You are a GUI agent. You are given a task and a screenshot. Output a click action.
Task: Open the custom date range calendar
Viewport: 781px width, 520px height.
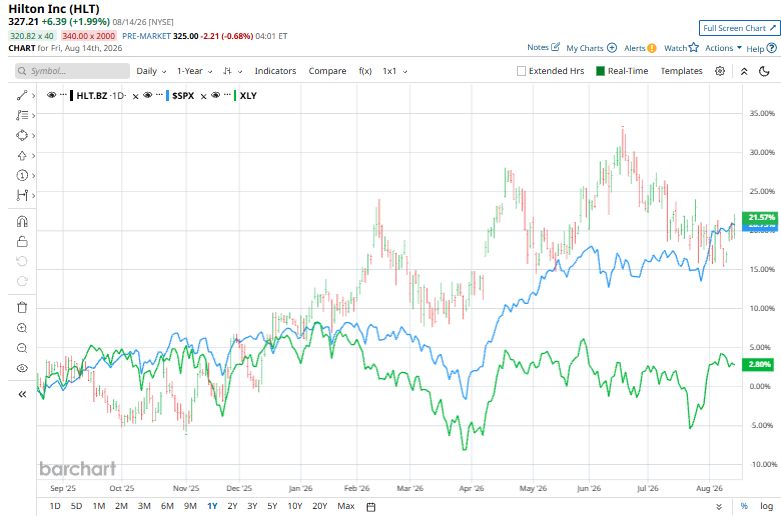371,507
